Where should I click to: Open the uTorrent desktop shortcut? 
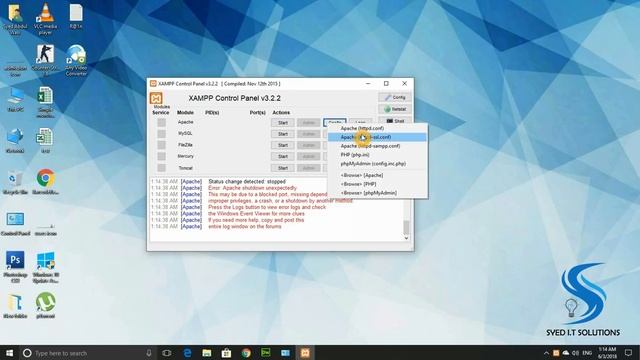(45, 306)
